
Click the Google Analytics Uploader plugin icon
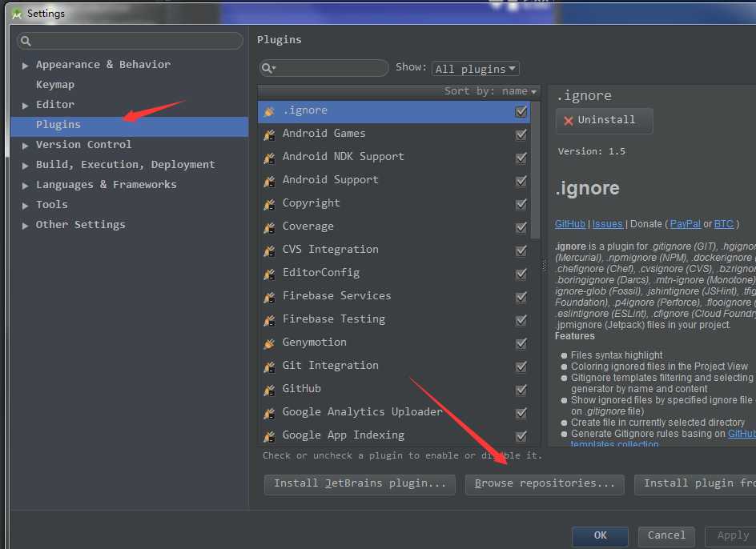click(x=269, y=413)
